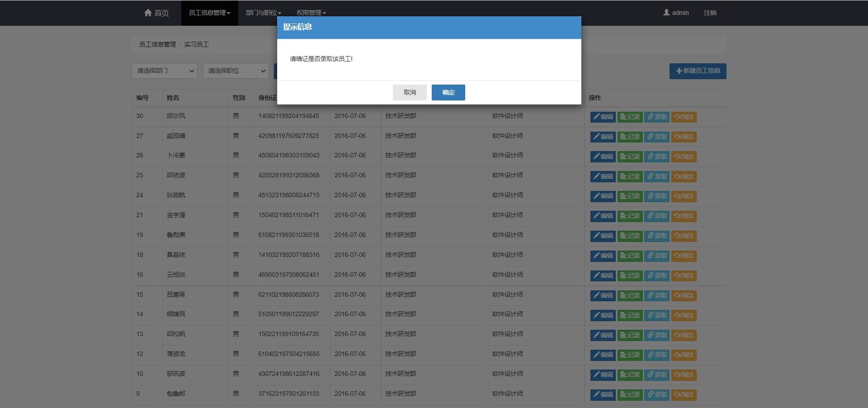Click 录取 for employee number 26
The width and height of the screenshot is (868, 408).
656,157
